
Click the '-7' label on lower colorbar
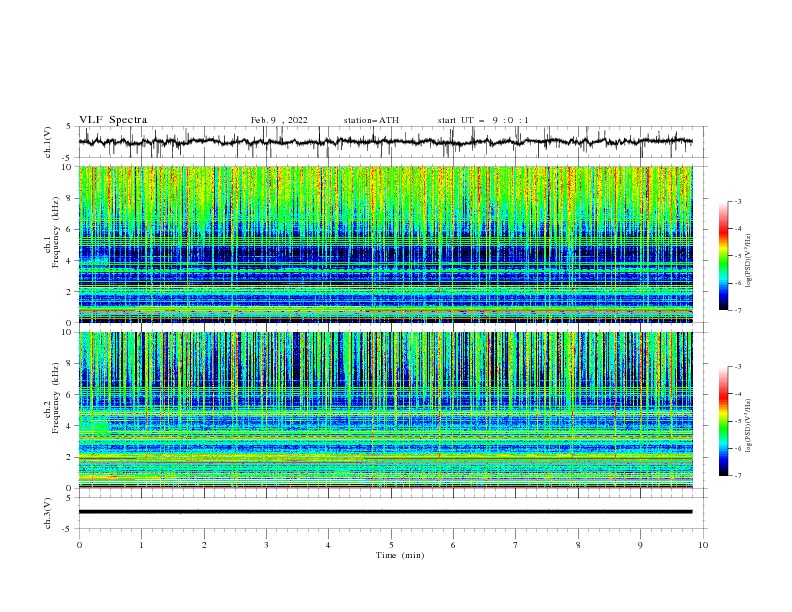[x=737, y=475]
